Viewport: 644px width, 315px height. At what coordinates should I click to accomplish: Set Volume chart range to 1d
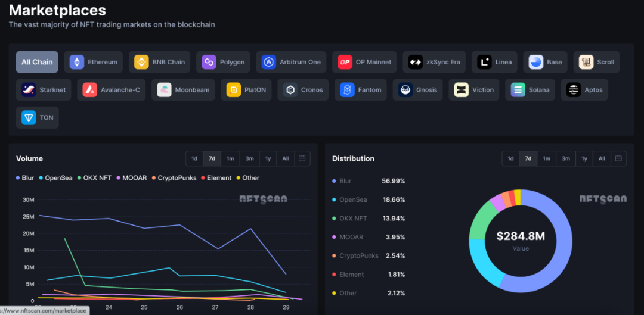194,158
